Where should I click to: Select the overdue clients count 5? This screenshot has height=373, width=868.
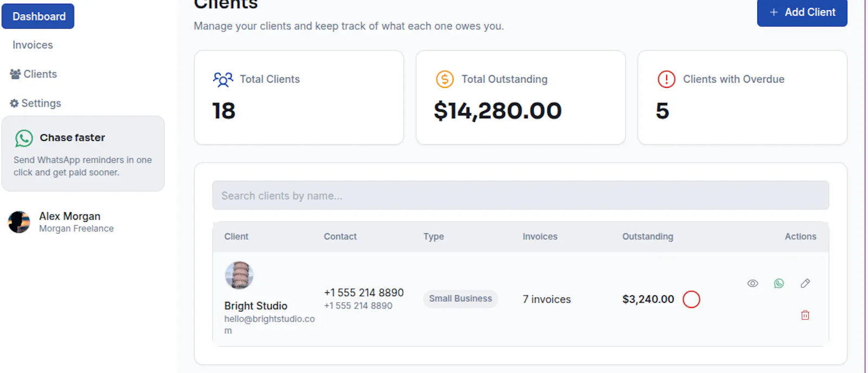point(662,111)
